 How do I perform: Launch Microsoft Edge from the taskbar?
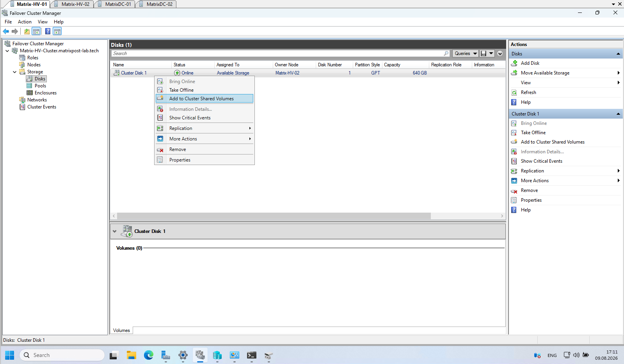tap(148, 355)
